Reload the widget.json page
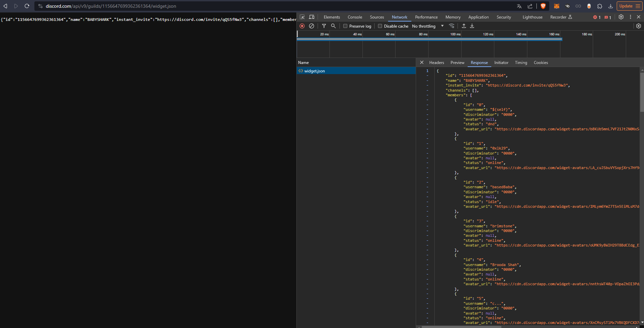The image size is (644, 328). pyautogui.click(x=27, y=6)
